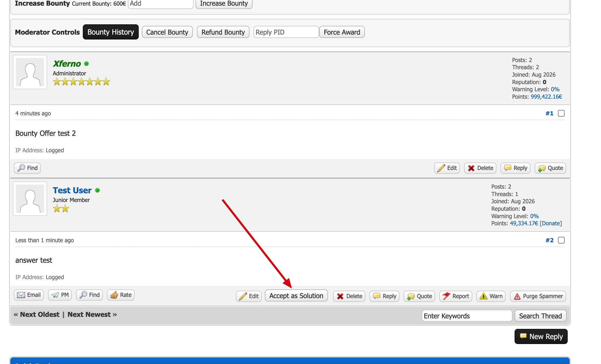
Task: Quote Xferno's post
Action: tap(550, 168)
